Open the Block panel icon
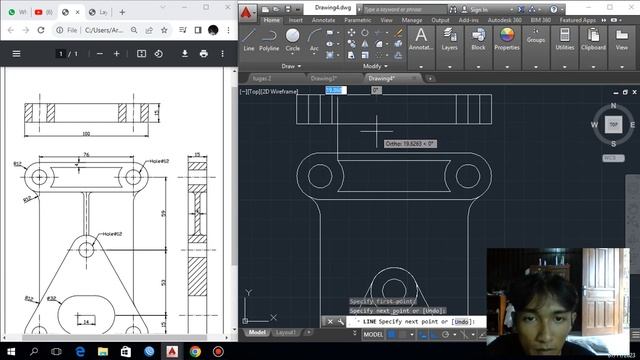Screen dimensions: 640x360 point(478,39)
